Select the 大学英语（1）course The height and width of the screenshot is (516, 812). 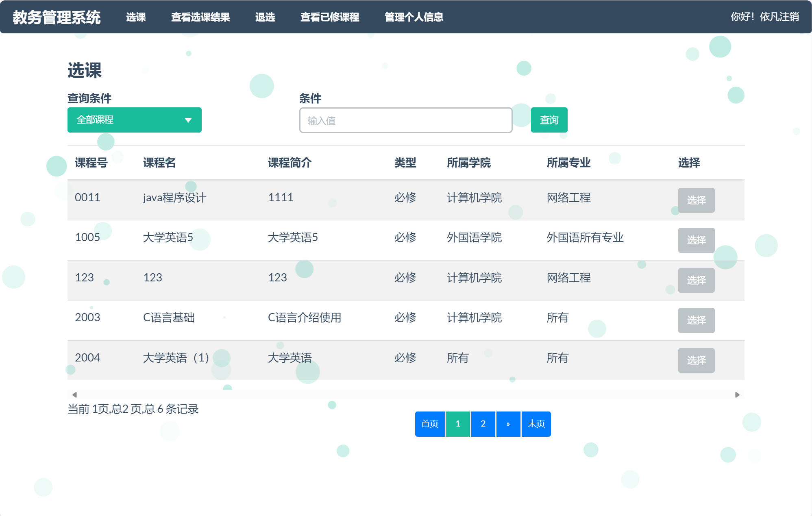pyautogui.click(x=696, y=360)
